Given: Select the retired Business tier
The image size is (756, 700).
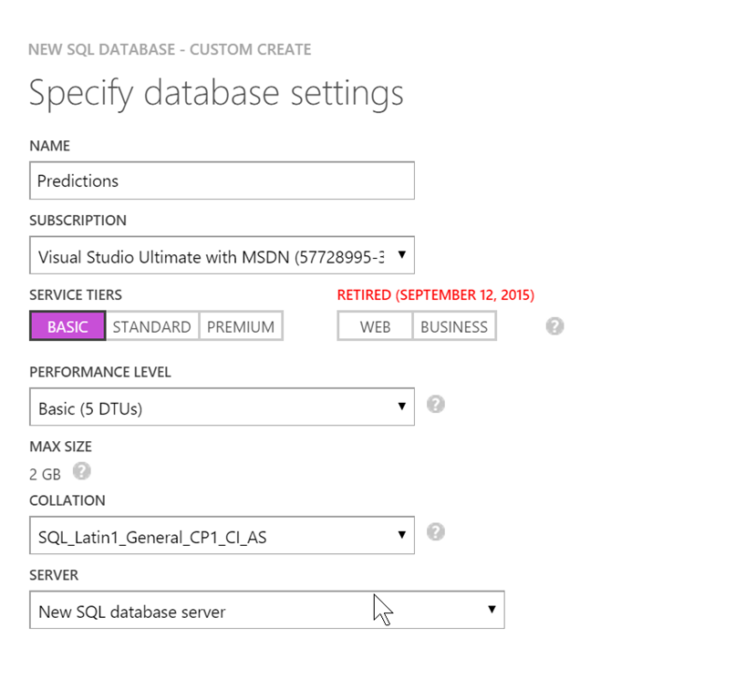Looking at the screenshot, I should point(454,326).
